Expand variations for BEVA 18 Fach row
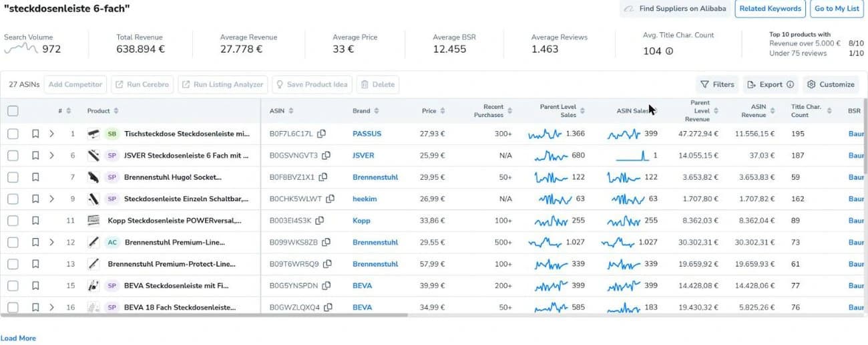Screen dimensions: 868x345 tap(51, 308)
